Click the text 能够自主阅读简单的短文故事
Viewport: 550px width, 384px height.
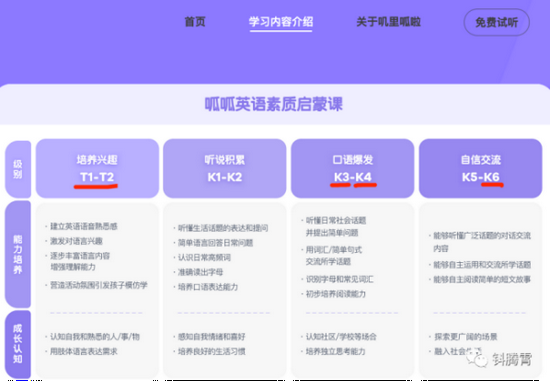[x=482, y=279]
